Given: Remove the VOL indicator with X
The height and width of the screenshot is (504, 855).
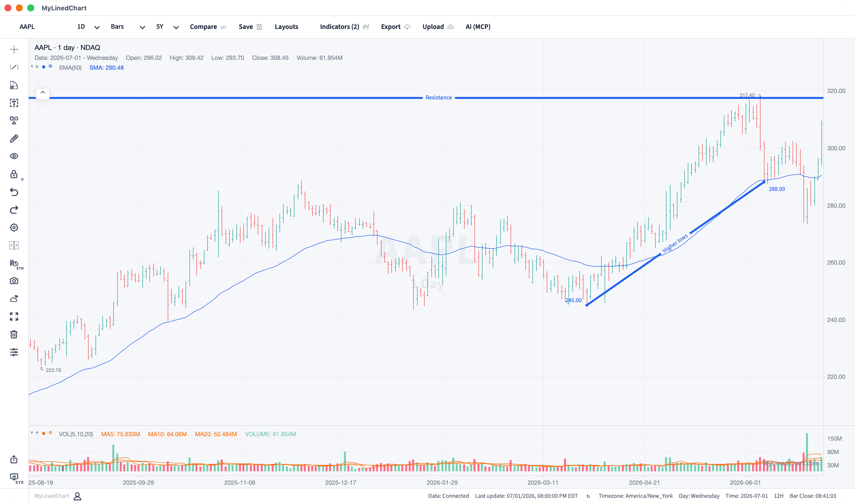Looking at the screenshot, I should click(x=32, y=433).
